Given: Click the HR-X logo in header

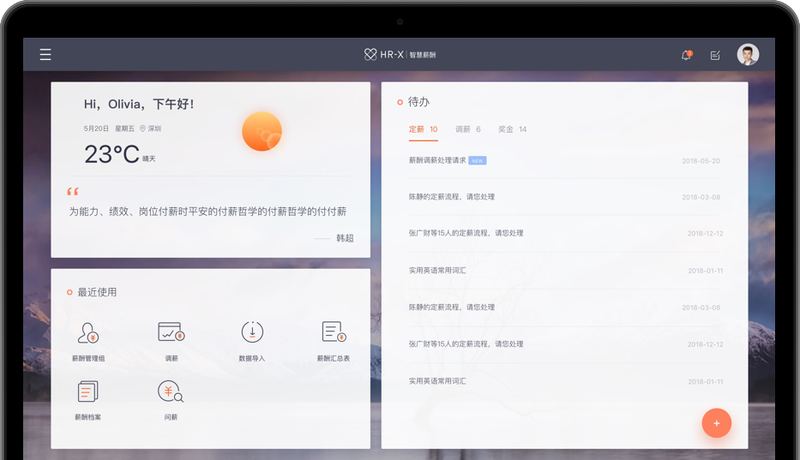Looking at the screenshot, I should 399,55.
